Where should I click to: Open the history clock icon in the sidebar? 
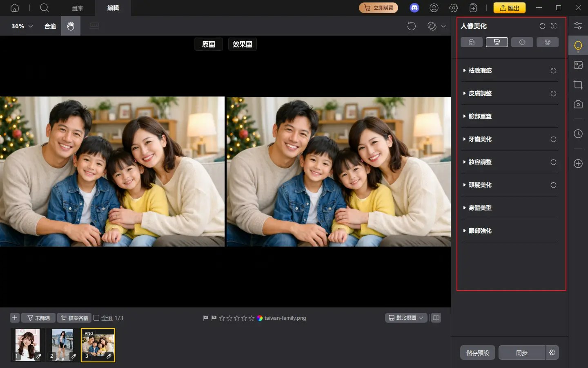click(x=578, y=134)
